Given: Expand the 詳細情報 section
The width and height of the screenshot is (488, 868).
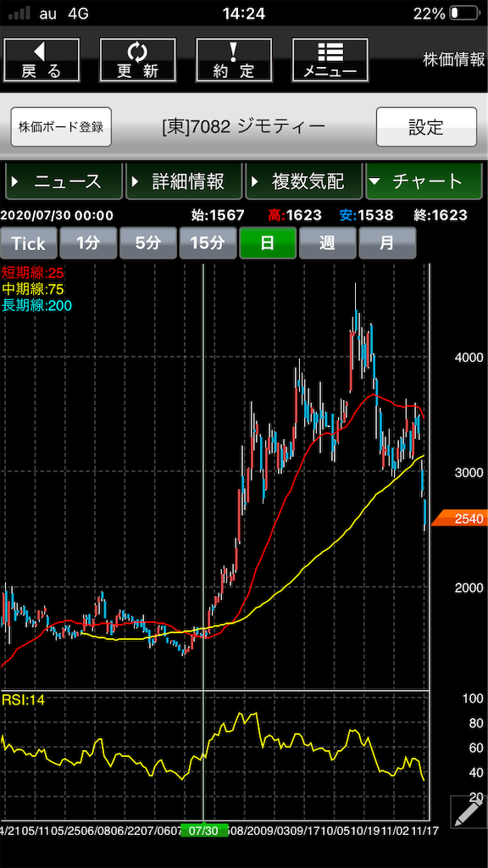Looking at the screenshot, I should click(x=183, y=181).
